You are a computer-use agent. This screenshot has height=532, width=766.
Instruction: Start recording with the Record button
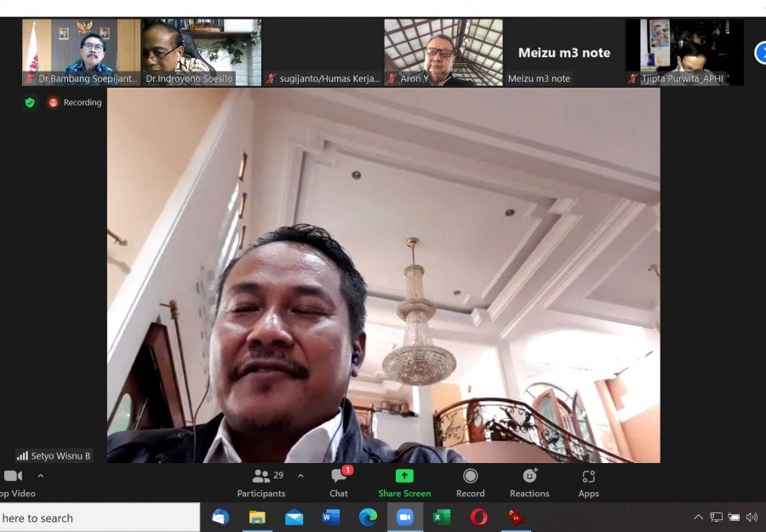(470, 483)
